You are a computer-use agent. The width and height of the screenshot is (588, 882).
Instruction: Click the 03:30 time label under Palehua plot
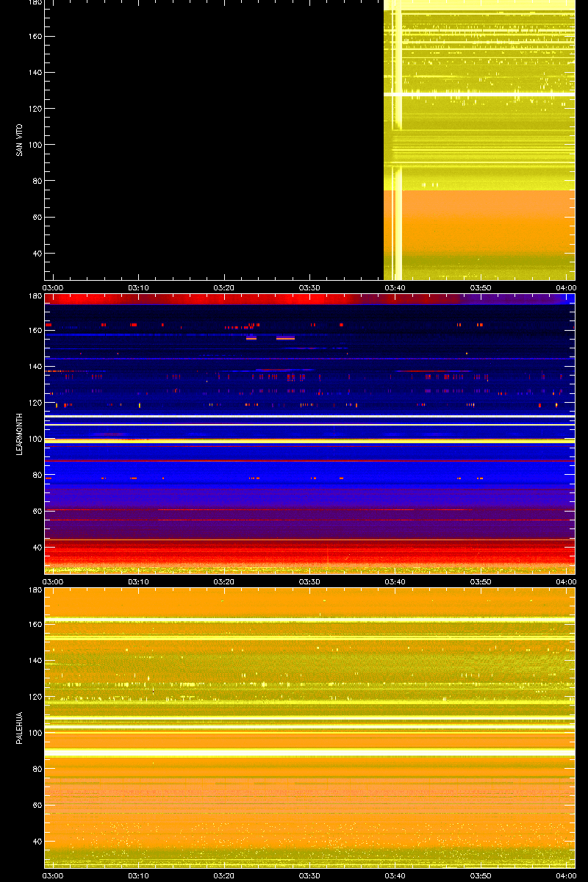tap(309, 875)
